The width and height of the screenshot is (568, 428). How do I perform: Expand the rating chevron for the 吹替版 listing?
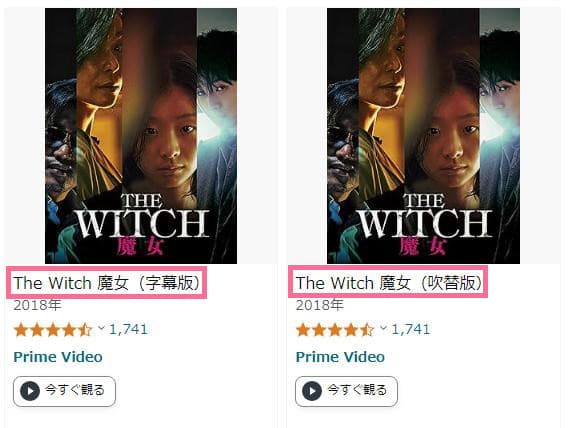pos(384,328)
